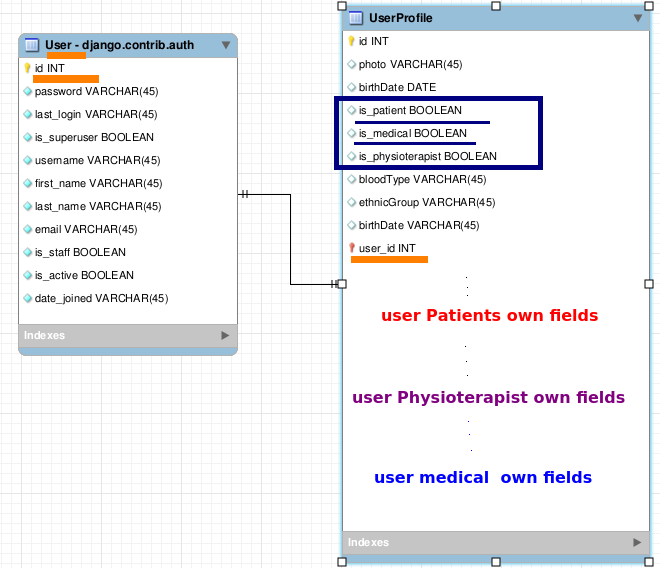Select the 'User - django.contrib.auth' table title
The height and width of the screenshot is (568, 660).
pyautogui.click(x=120, y=45)
